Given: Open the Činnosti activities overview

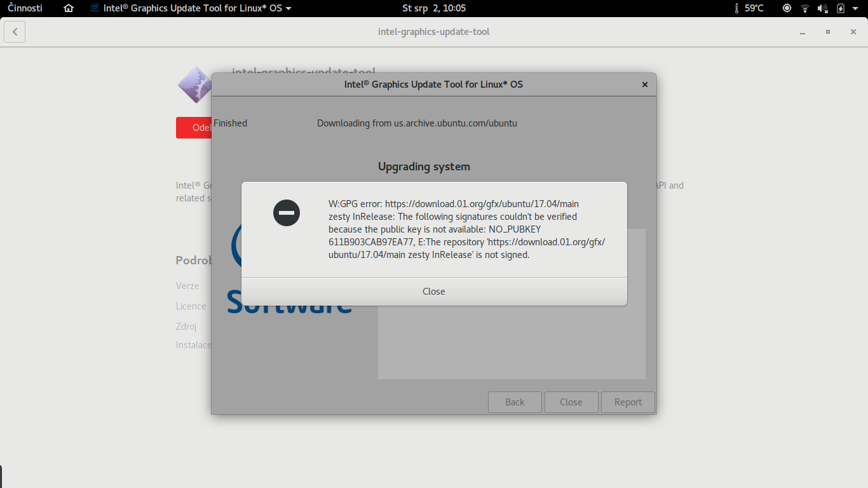Looking at the screenshot, I should (x=25, y=8).
